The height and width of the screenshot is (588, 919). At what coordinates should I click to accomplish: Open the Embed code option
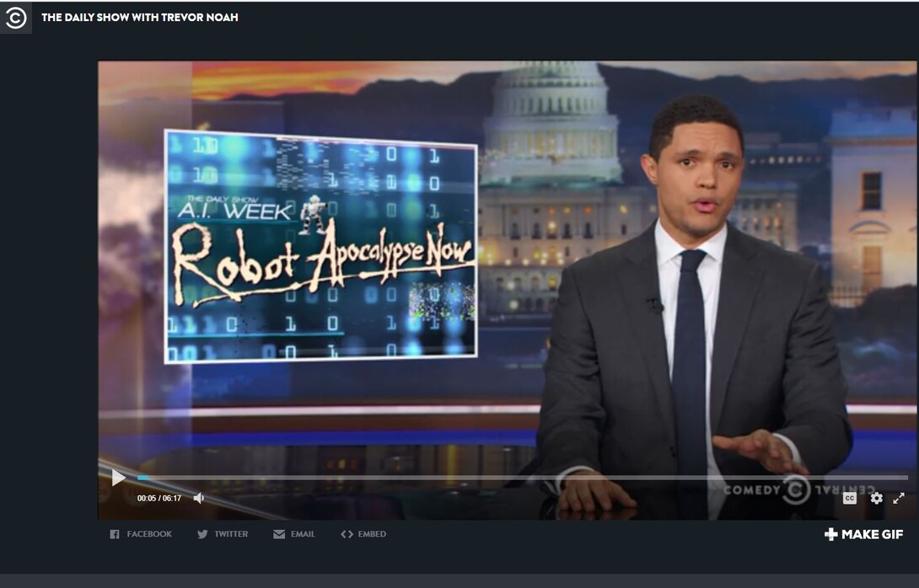tap(363, 534)
